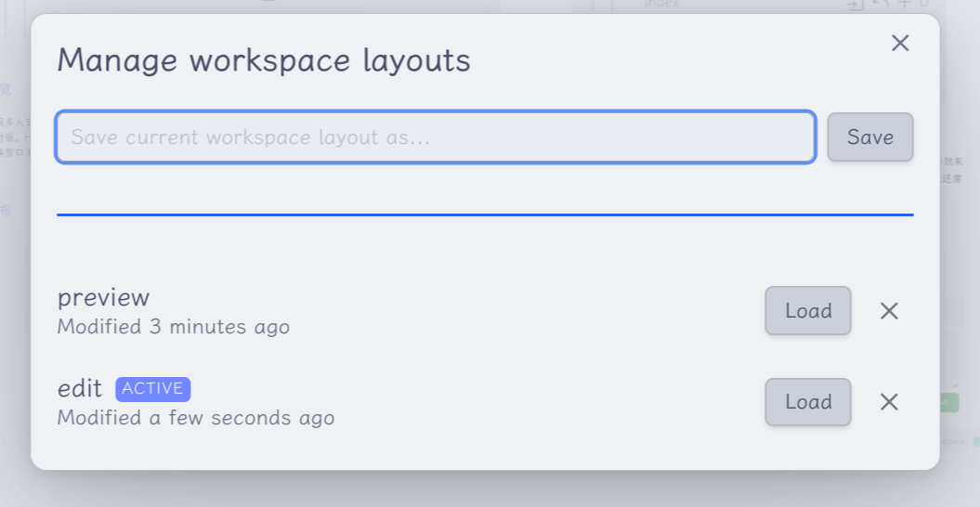Click the dimmed plus icon behind the dialog

coord(904,4)
